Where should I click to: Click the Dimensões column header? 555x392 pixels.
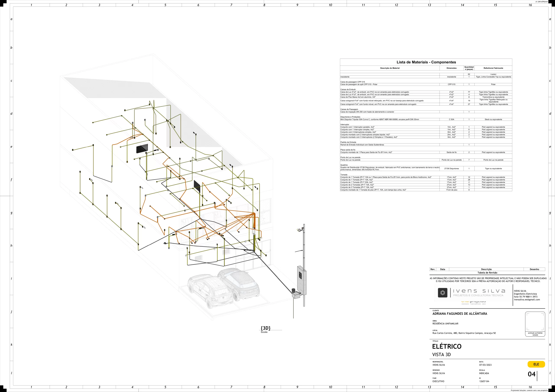(452, 68)
